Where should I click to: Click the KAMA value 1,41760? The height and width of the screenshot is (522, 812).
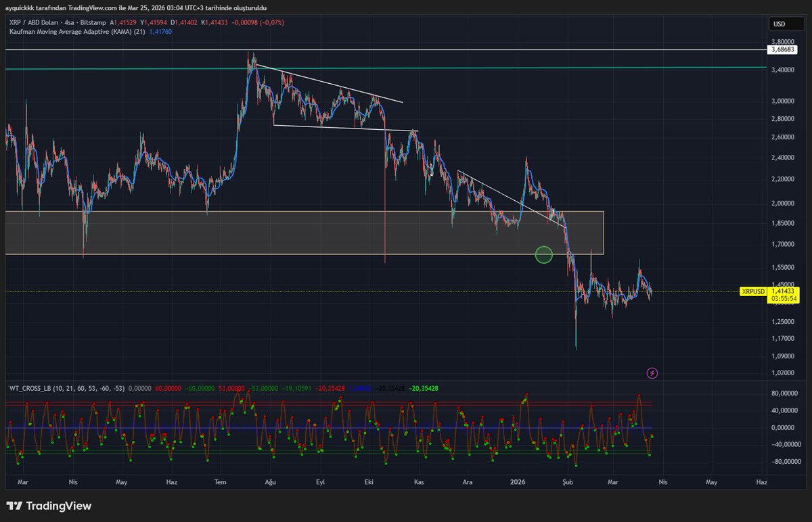tap(160, 32)
